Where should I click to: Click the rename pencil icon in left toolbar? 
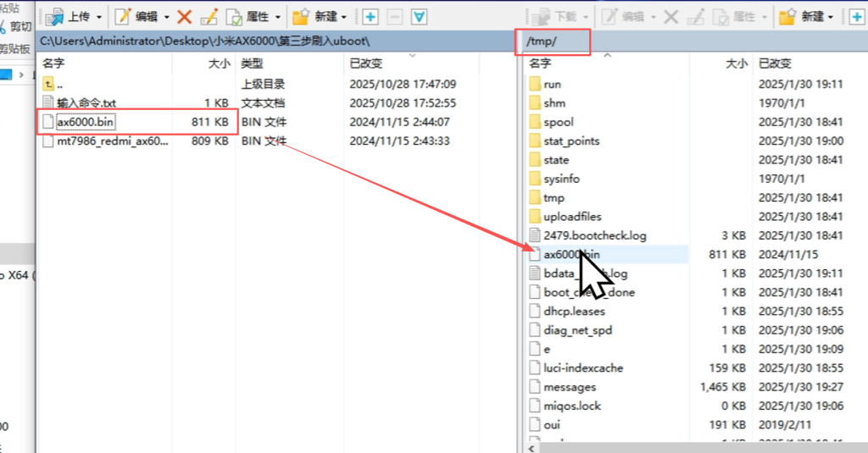tap(209, 17)
